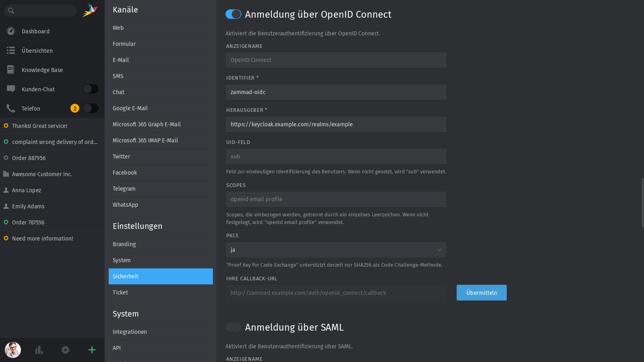Open the PKCE dropdown
The height and width of the screenshot is (362, 644).
(x=336, y=250)
